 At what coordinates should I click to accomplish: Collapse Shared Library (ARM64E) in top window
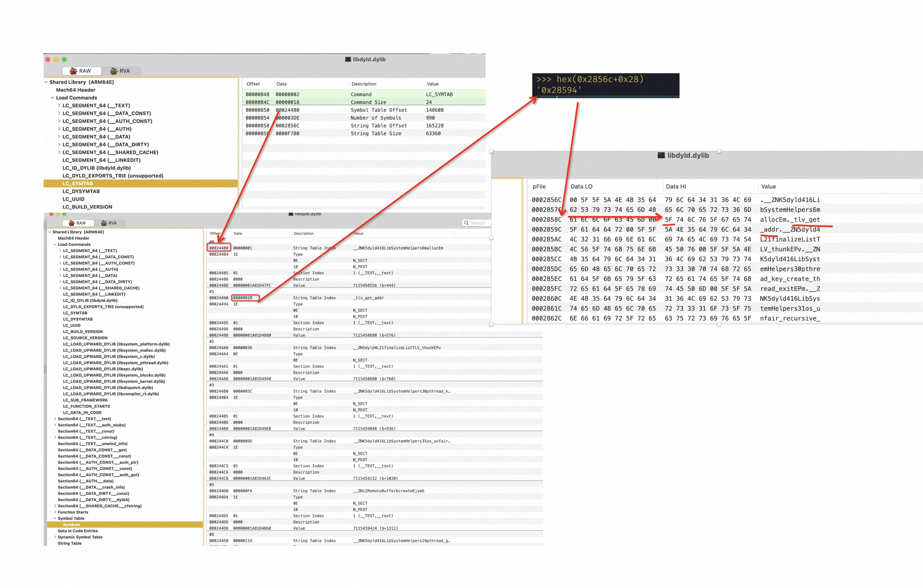tap(46, 82)
